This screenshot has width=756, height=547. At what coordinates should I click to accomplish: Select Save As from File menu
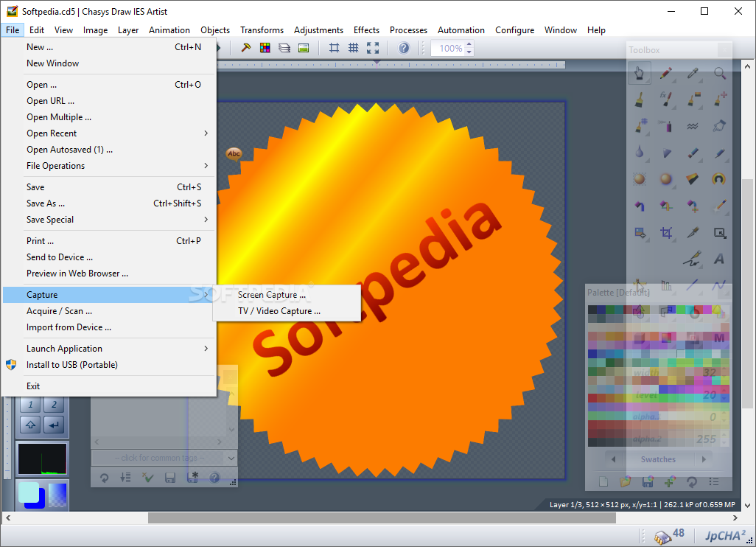109,203
